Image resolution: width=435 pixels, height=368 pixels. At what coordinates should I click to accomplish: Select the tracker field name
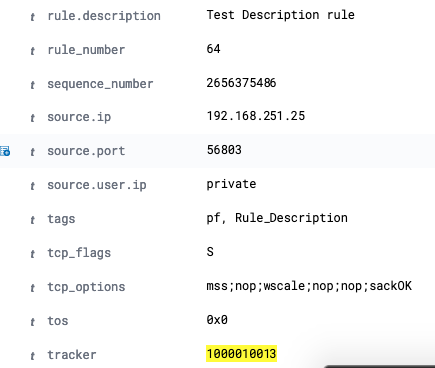72,355
